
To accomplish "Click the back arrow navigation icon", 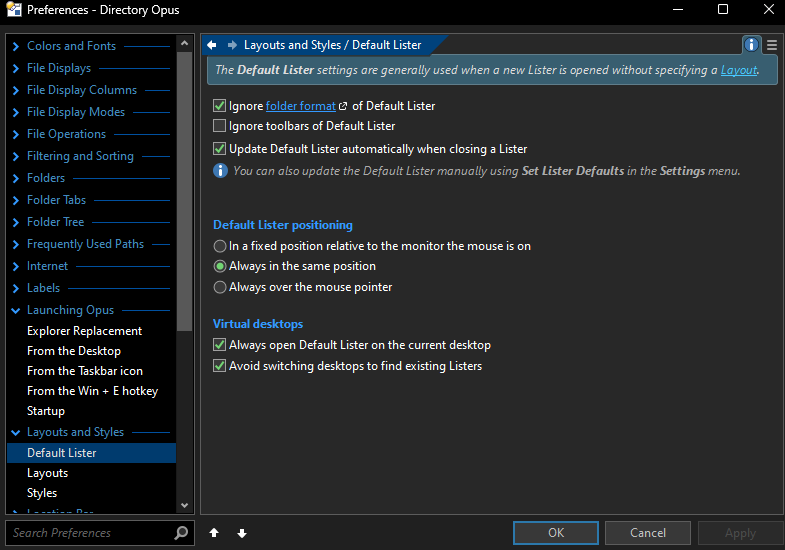I will point(211,45).
